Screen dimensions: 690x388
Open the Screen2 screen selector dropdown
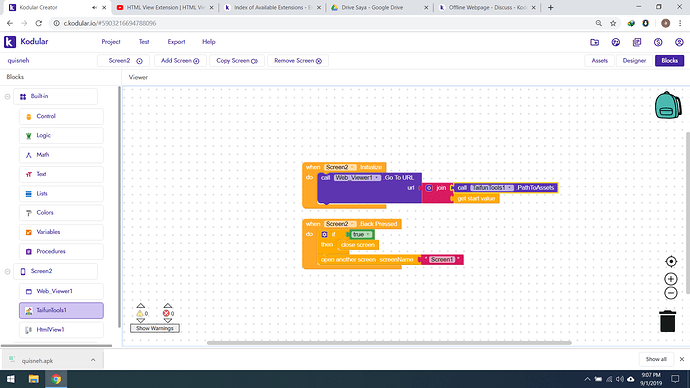click(124, 61)
